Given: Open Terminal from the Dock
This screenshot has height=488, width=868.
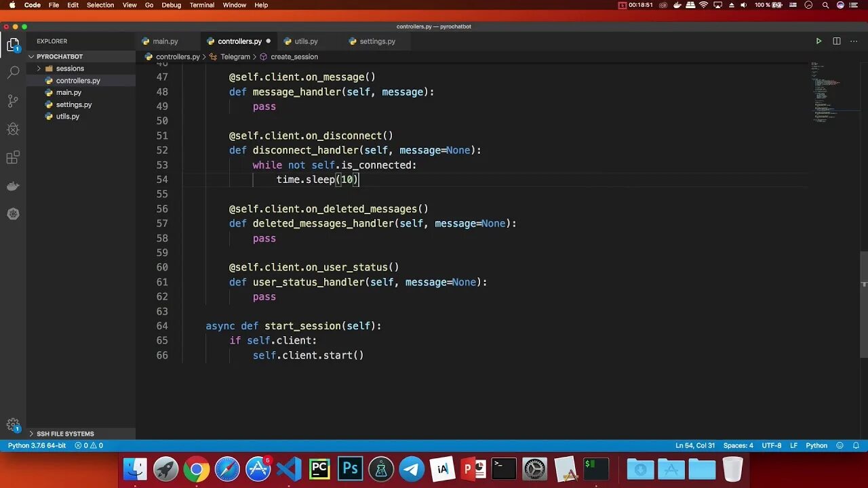Looking at the screenshot, I should point(504,469).
